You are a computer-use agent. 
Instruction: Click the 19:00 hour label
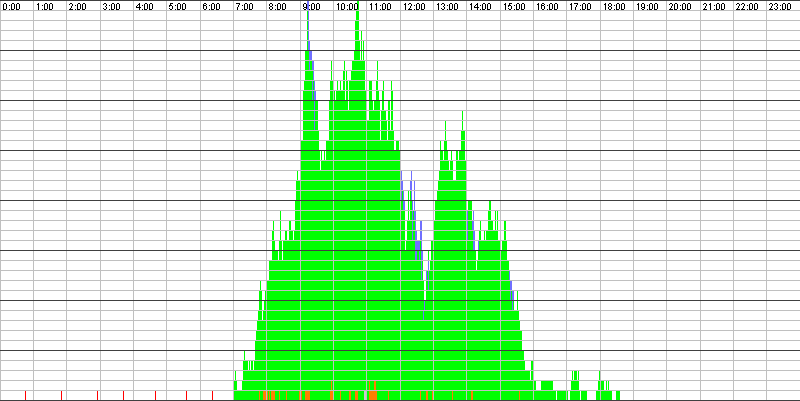tap(646, 7)
